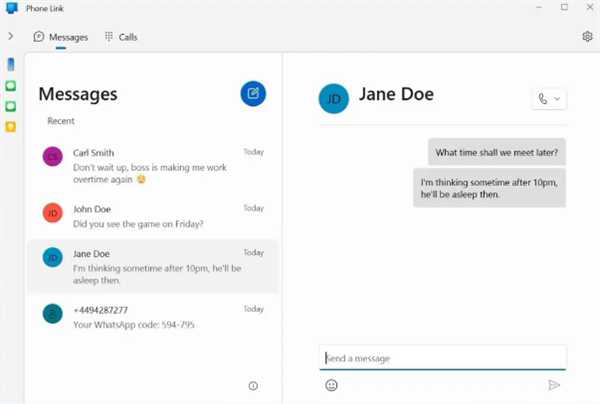Click the "What time shall we meet later?" bubble
Image resolution: width=600 pixels, height=404 pixels.
[497, 153]
